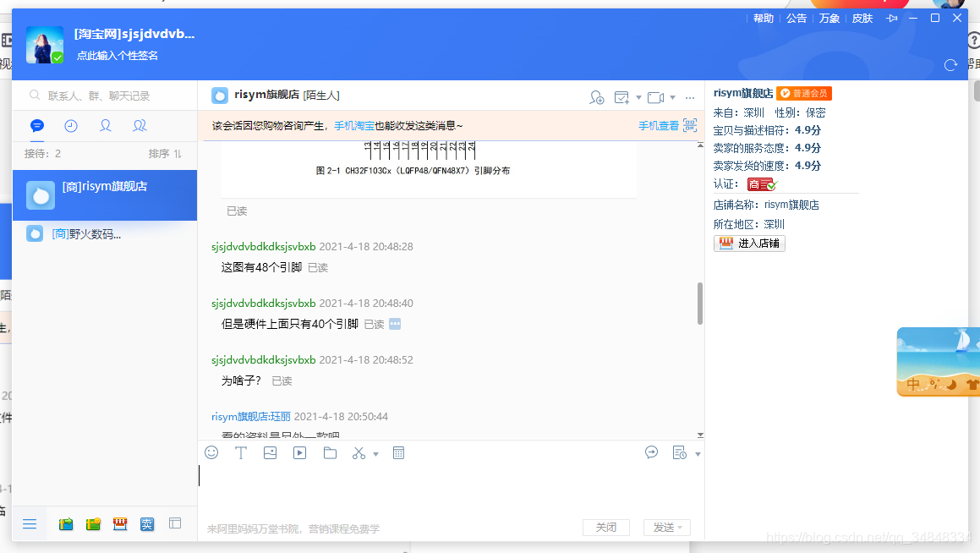This screenshot has width=980, height=553.
Task: Open the emoji picker
Action: [211, 452]
